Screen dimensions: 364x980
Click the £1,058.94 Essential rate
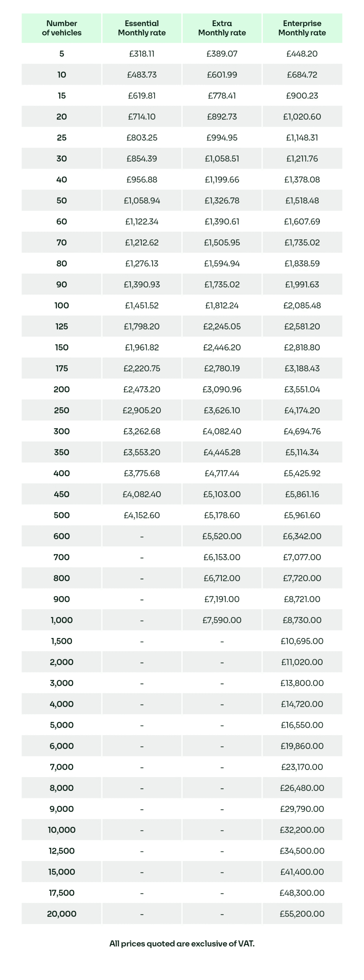tap(141, 201)
